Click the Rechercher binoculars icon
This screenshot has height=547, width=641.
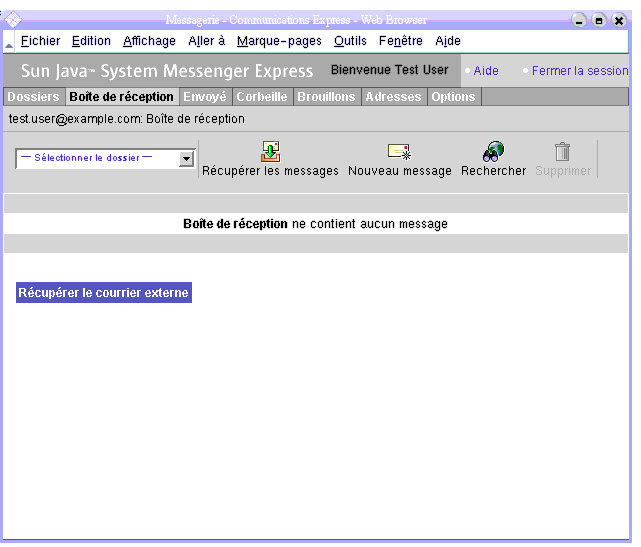point(493,152)
